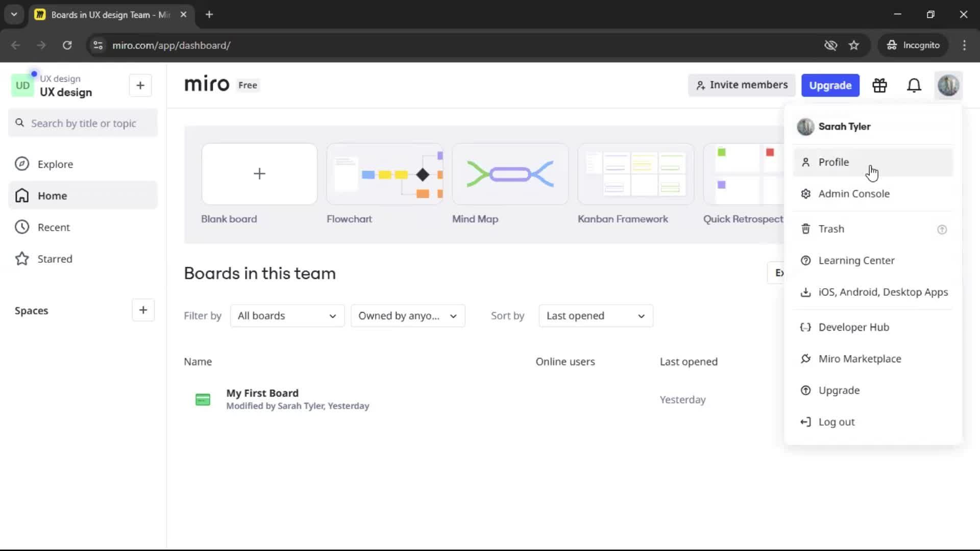980x551 pixels.
Task: Click the site information icon in the address bar
Action: 98,45
